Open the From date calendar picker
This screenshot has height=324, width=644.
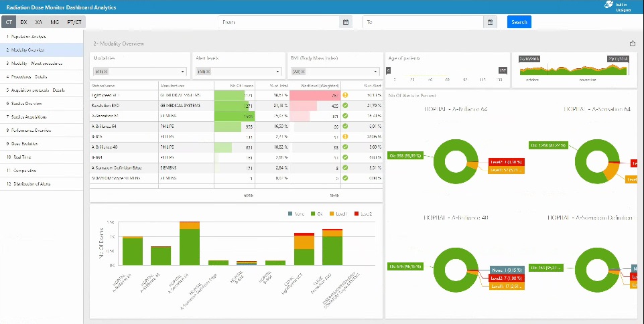(x=346, y=22)
